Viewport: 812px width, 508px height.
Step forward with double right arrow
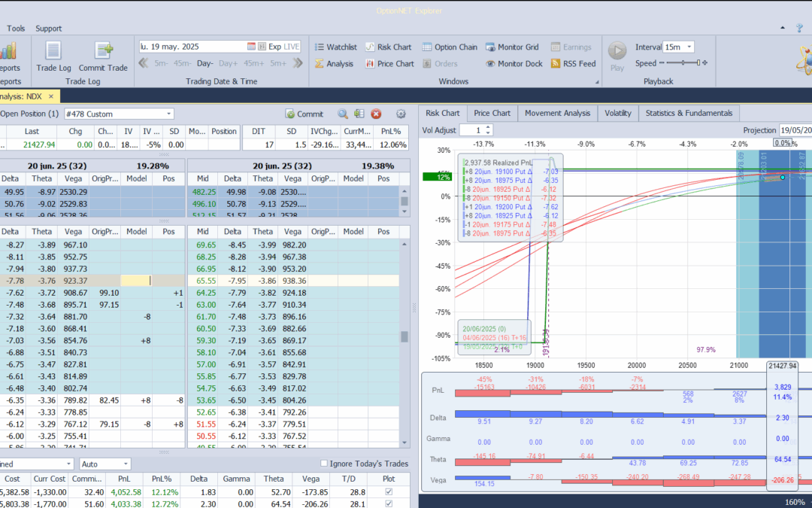click(298, 63)
